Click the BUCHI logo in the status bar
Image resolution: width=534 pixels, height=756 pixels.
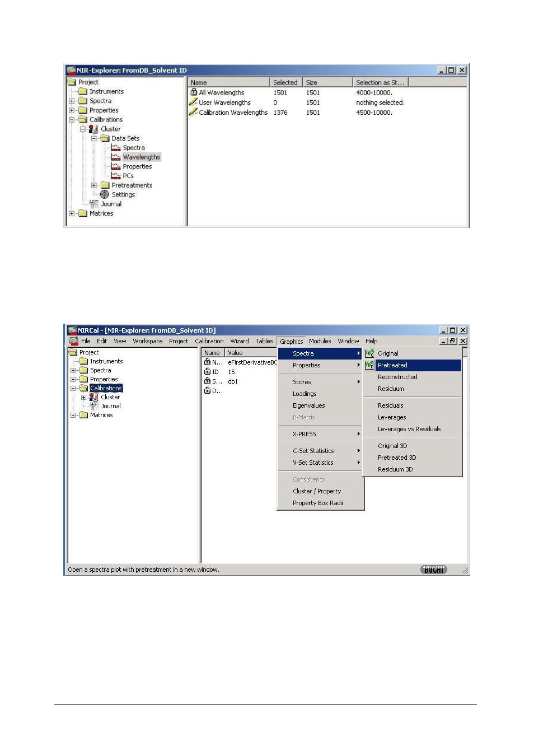pyautogui.click(x=434, y=570)
